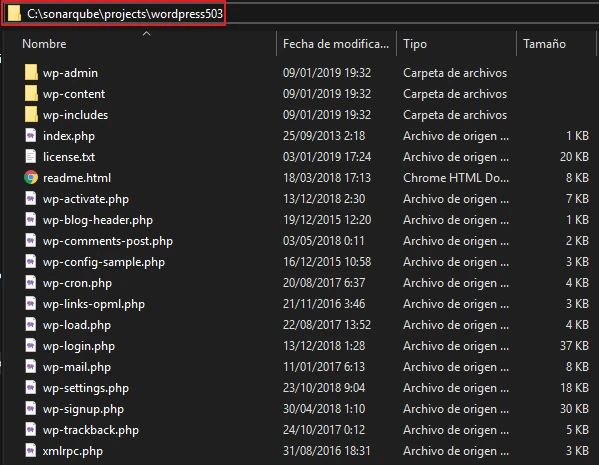Viewport: 599px width, 465px height.
Task: Sort by Tipo column header
Action: coord(415,44)
